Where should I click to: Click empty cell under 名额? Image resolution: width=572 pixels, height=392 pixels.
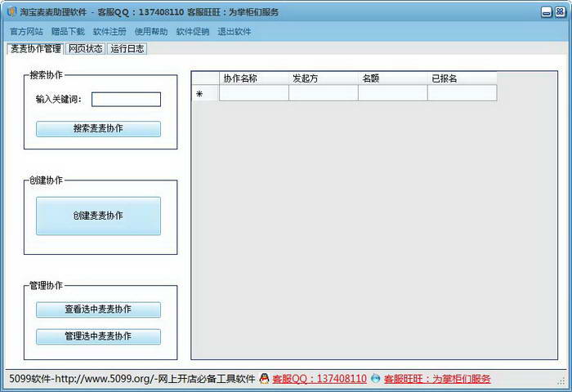pyautogui.click(x=392, y=93)
